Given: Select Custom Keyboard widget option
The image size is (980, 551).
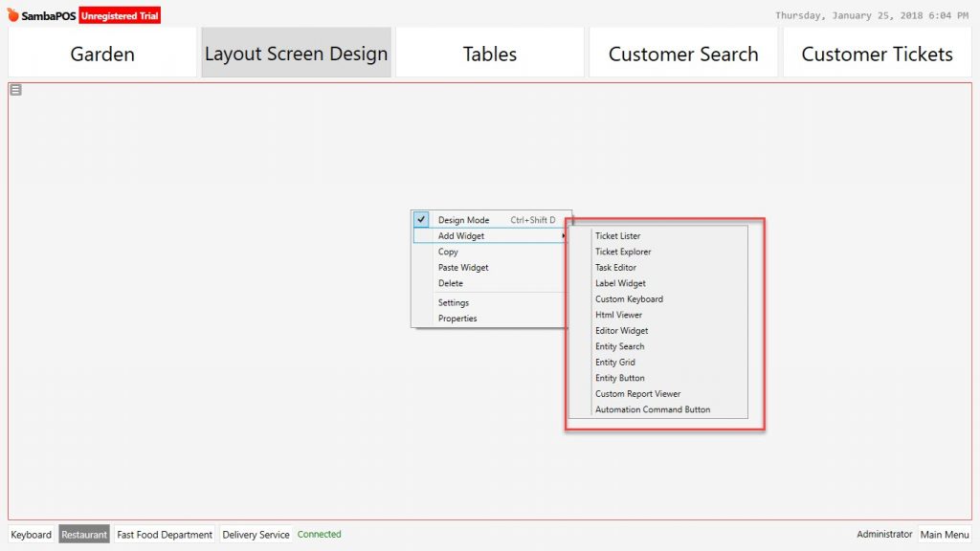Looking at the screenshot, I should [629, 298].
